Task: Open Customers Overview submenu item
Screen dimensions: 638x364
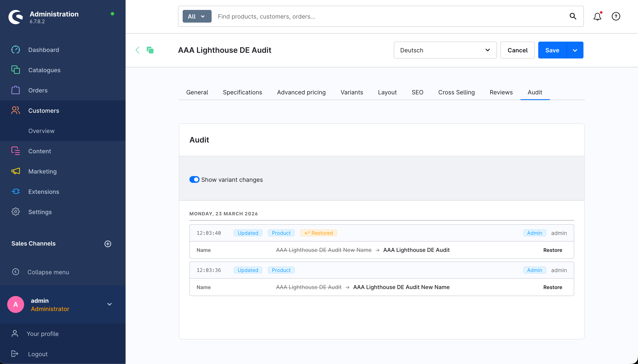Action: click(x=41, y=131)
